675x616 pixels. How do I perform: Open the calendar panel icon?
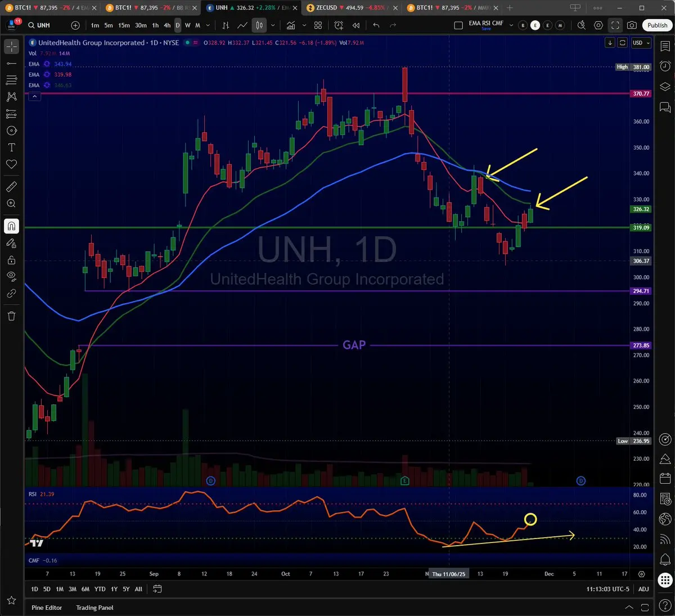(x=665, y=479)
